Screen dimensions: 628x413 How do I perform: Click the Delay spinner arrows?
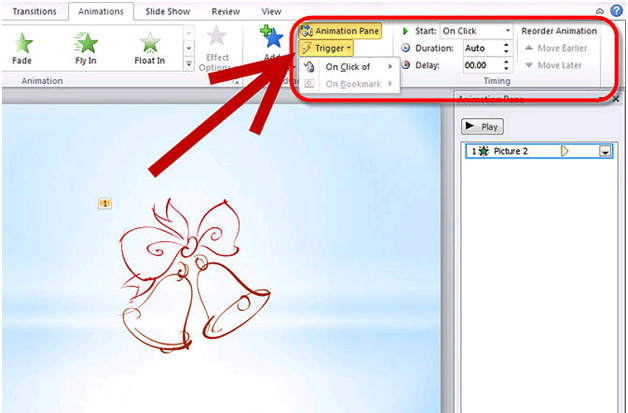[x=507, y=65]
